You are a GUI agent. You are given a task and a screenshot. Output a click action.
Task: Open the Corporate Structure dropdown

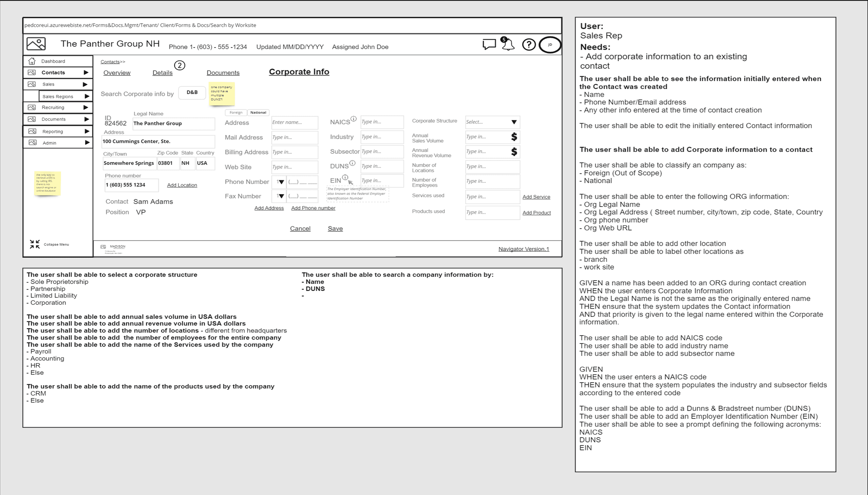point(514,122)
